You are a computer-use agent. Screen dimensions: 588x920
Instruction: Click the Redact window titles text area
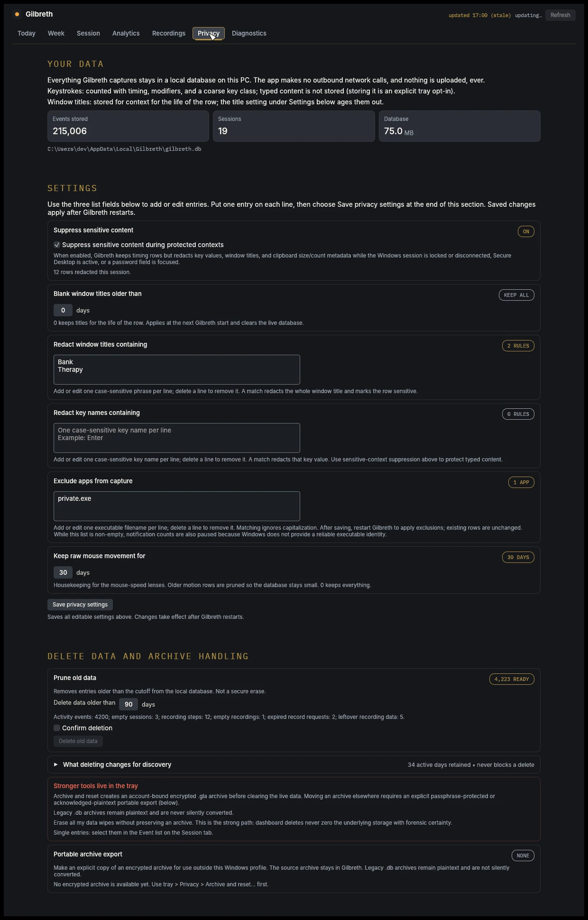(177, 369)
